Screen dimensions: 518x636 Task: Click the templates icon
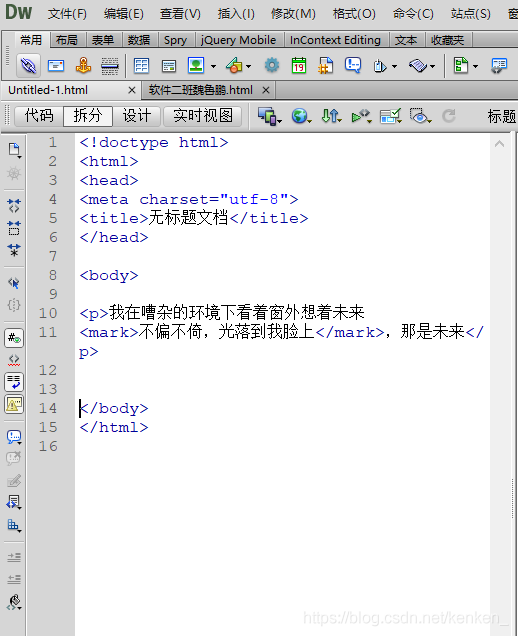tap(461, 65)
